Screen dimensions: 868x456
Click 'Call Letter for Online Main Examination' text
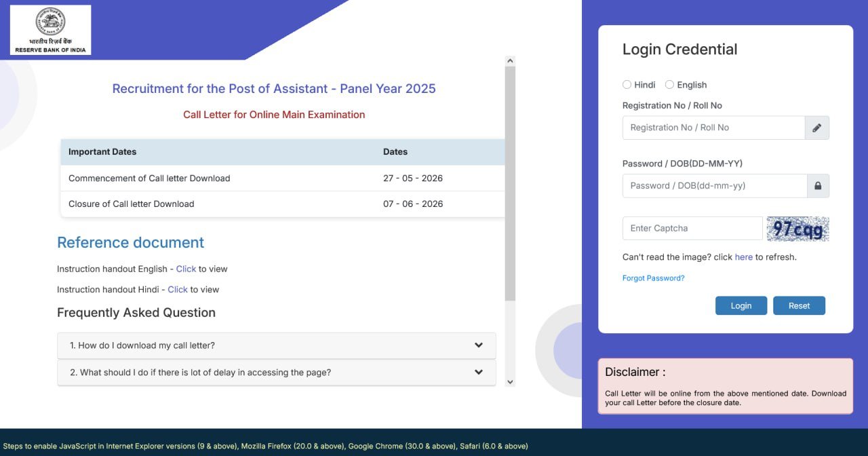click(274, 115)
